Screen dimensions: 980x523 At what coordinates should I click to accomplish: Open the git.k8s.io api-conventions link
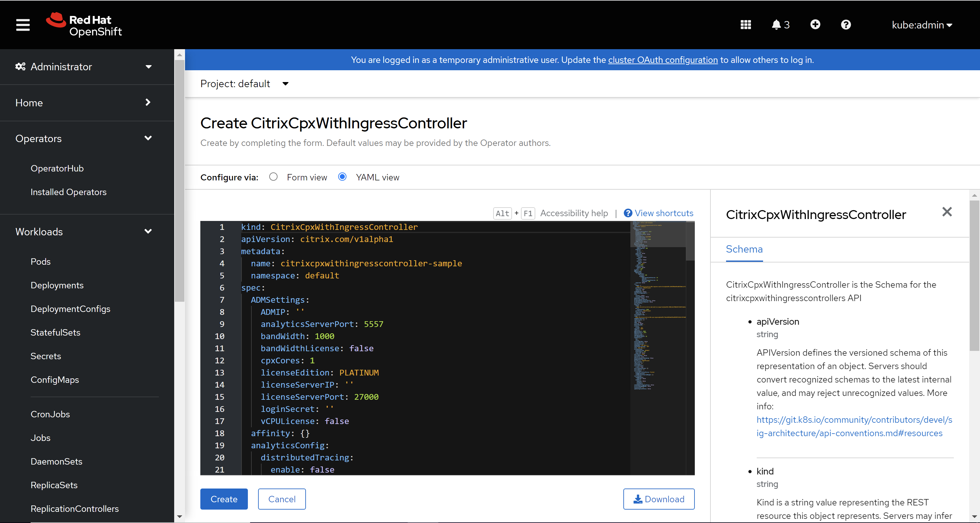tap(854, 426)
